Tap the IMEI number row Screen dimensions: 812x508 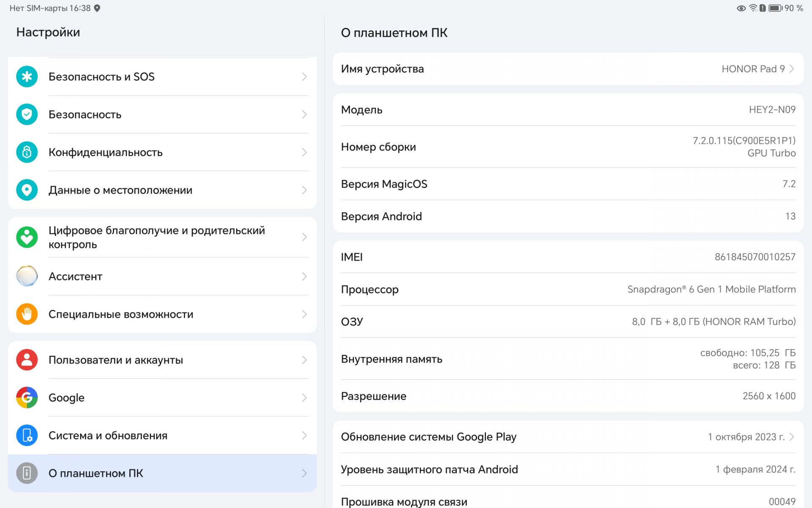(x=568, y=257)
